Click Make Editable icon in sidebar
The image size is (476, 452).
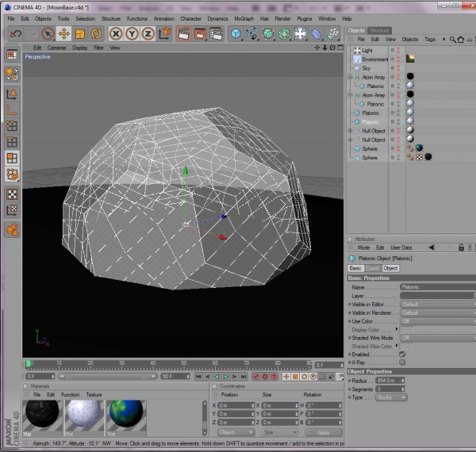click(x=12, y=74)
